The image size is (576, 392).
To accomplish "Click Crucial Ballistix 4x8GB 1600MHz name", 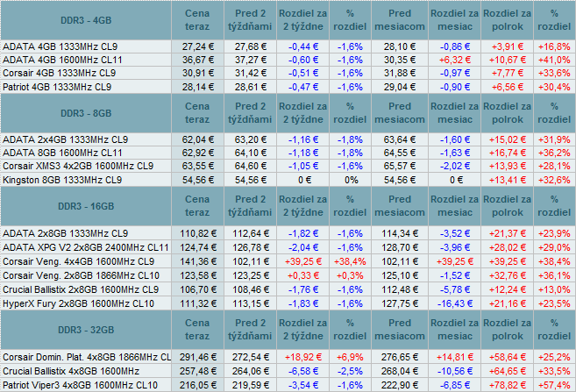I will coord(71,371).
